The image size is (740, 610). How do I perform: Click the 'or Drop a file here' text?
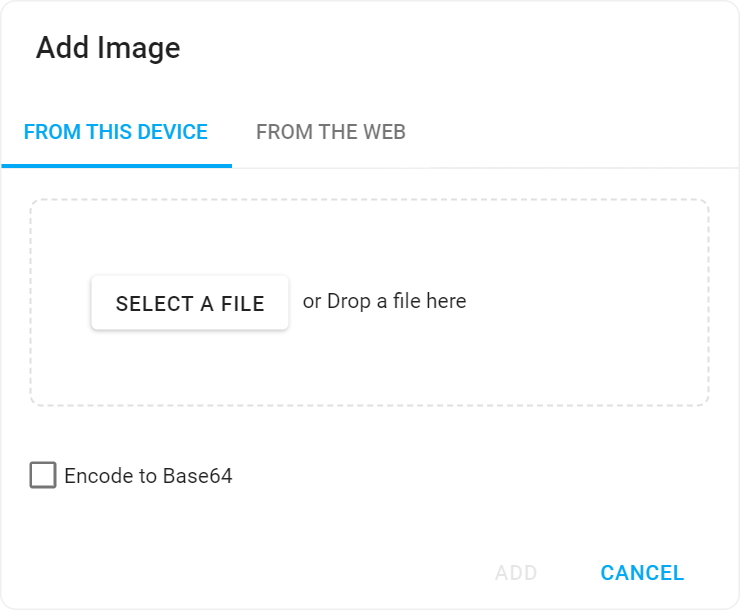tap(384, 301)
